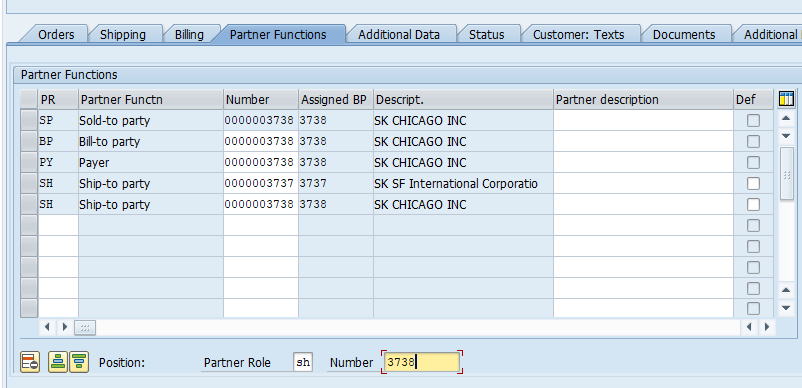This screenshot has width=802, height=388.
Task: Check Def box for Payer row
Action: (x=753, y=163)
